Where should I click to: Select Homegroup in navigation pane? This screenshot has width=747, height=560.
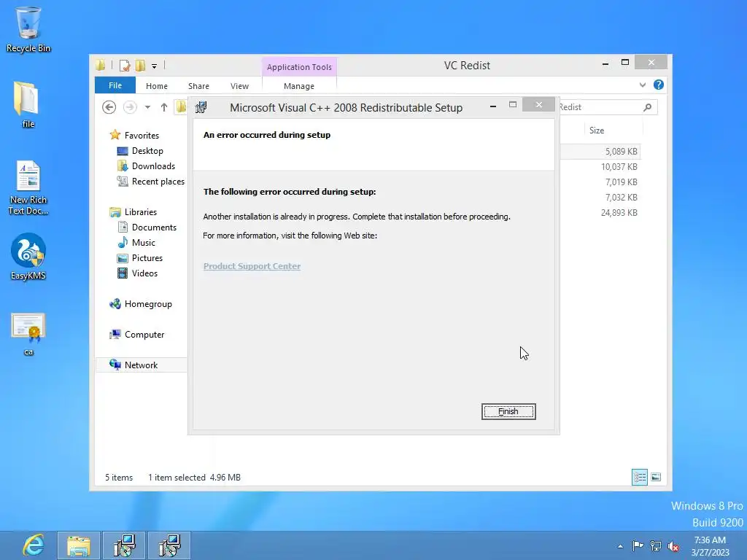point(147,304)
